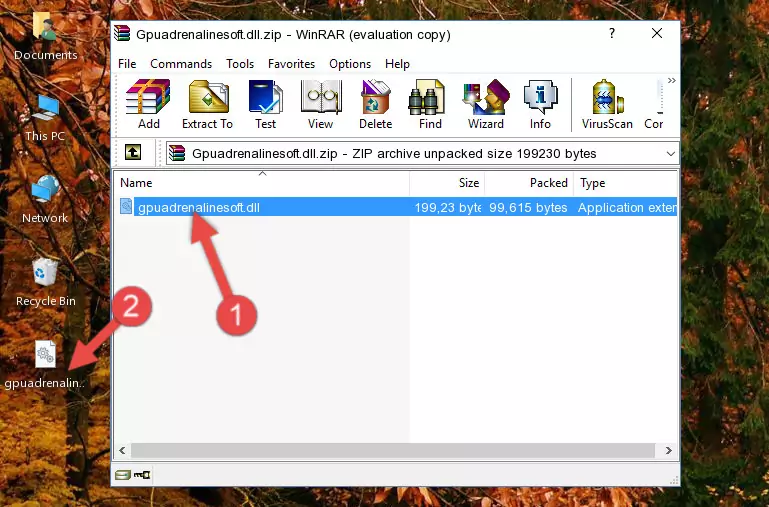Click the archive path address field

pos(422,153)
